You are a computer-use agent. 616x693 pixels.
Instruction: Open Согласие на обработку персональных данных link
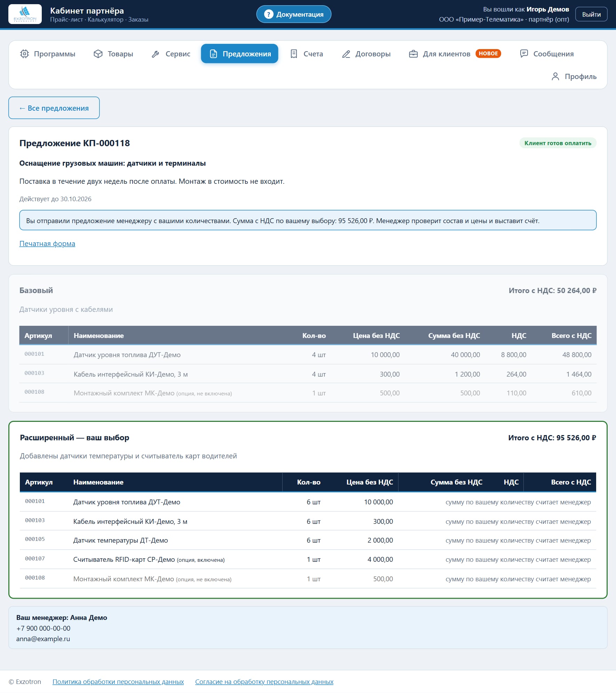point(264,682)
